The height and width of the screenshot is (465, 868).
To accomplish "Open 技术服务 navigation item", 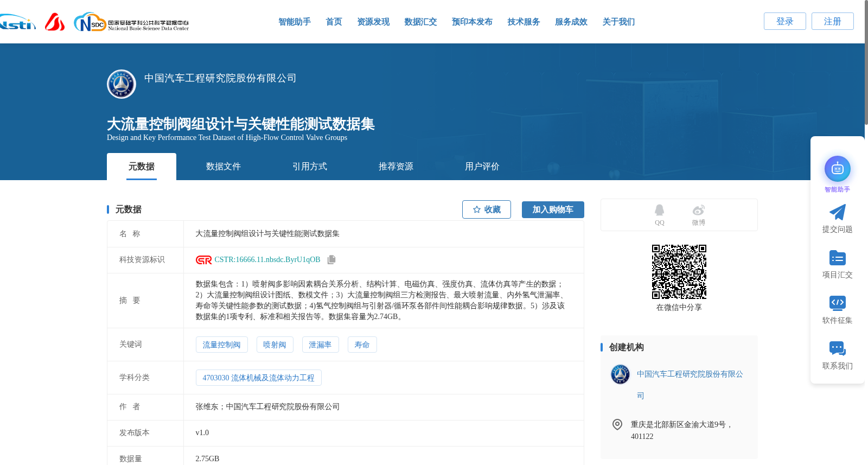I will pyautogui.click(x=524, y=22).
